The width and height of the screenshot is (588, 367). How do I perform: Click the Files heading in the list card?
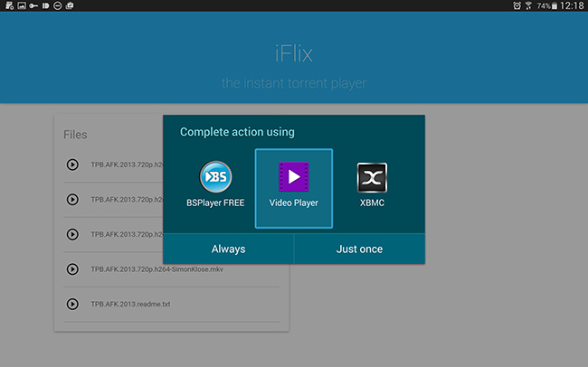(75, 135)
